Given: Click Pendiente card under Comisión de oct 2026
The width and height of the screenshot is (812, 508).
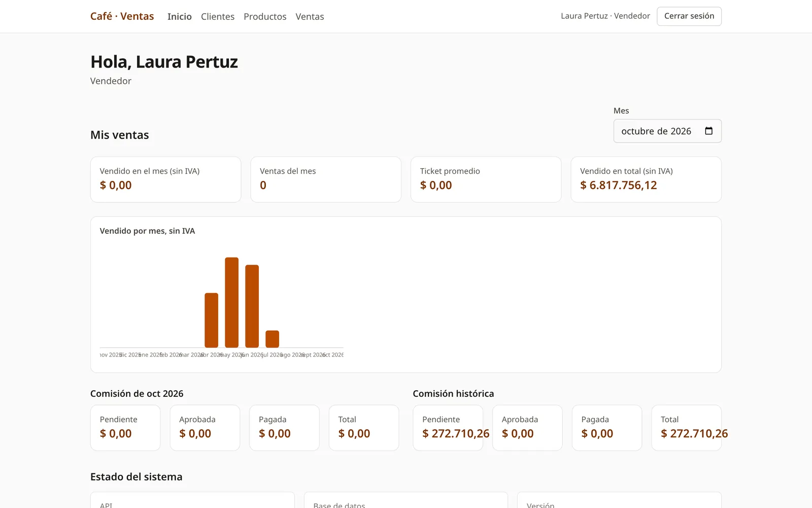Looking at the screenshot, I should click(125, 428).
